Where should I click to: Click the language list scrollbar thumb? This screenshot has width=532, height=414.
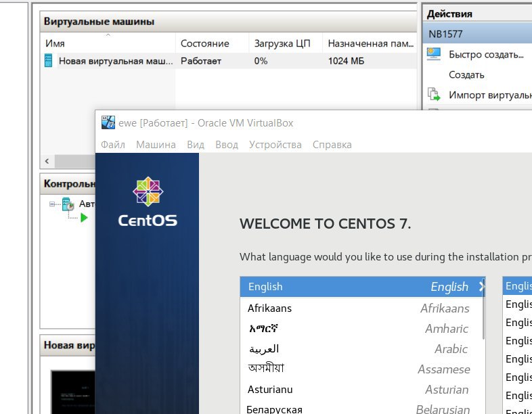[x=483, y=308]
